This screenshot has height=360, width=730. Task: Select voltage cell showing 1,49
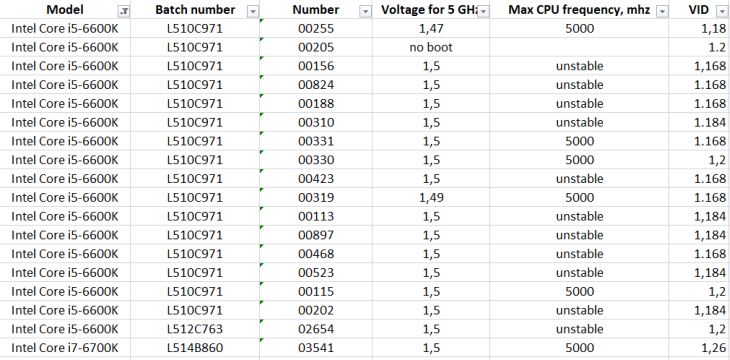click(x=431, y=197)
